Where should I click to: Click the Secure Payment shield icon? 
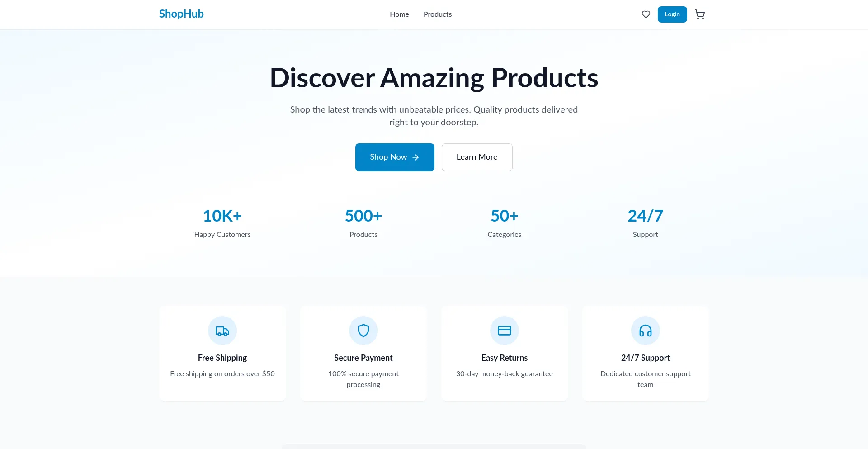[x=363, y=331]
